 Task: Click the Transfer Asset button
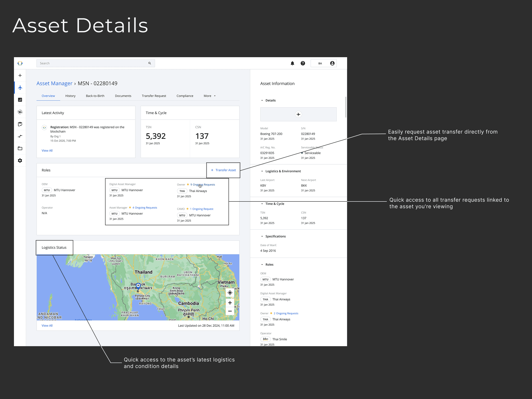(223, 170)
